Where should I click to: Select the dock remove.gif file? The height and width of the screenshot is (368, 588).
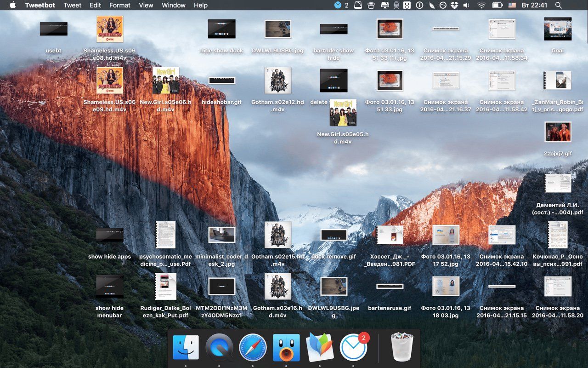[x=334, y=235]
